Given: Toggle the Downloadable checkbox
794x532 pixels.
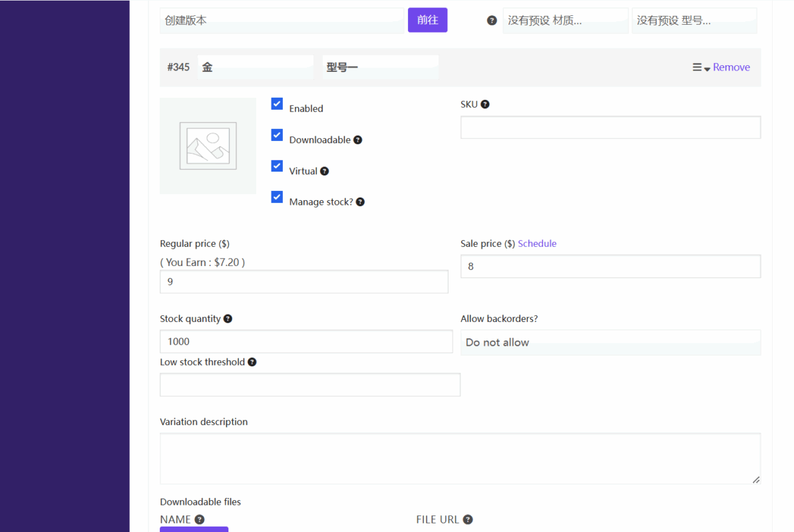Looking at the screenshot, I should [x=277, y=135].
